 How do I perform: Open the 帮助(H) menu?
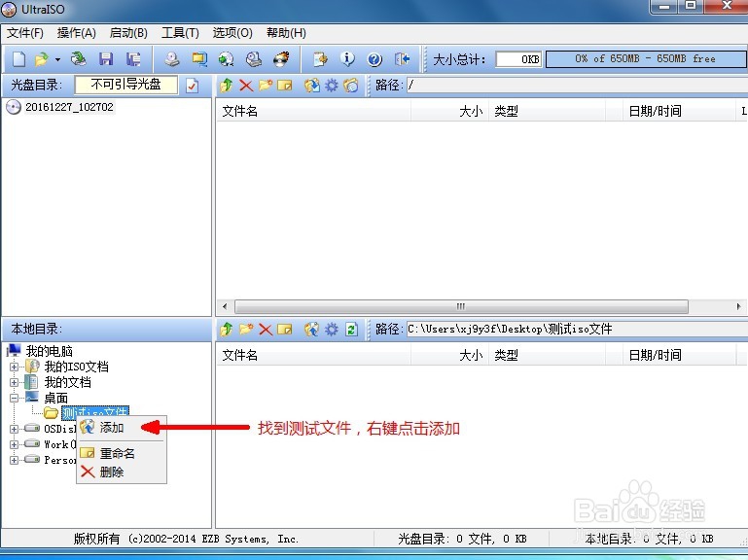pyautogui.click(x=286, y=33)
